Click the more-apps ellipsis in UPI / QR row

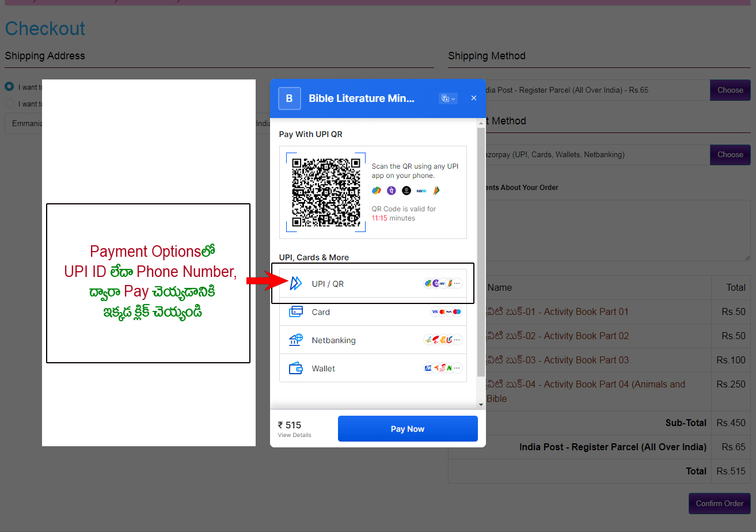coord(457,283)
